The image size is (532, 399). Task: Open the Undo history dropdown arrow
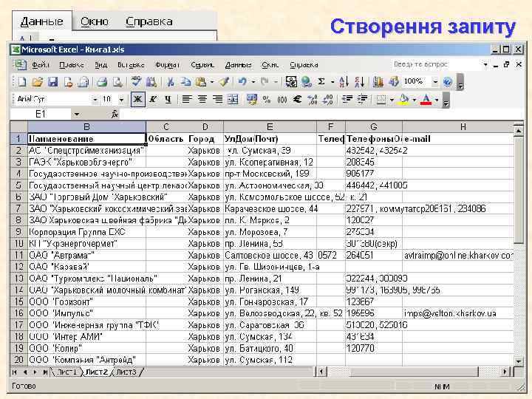coord(253,82)
